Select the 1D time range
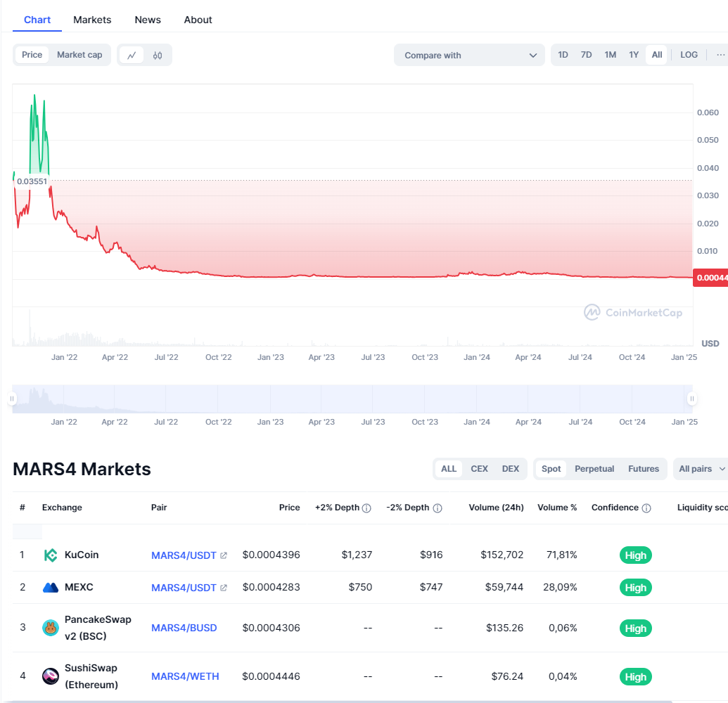This screenshot has width=728, height=703. point(563,55)
